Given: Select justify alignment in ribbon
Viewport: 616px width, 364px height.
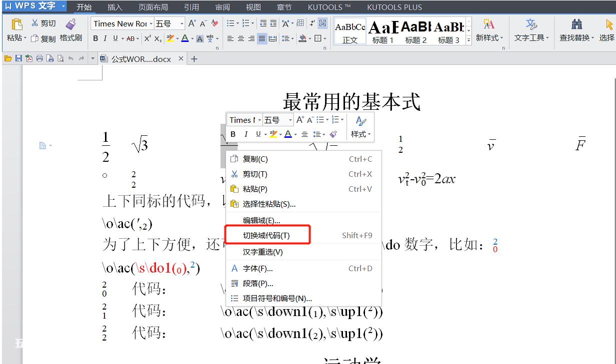Looking at the screenshot, I should 262,38.
